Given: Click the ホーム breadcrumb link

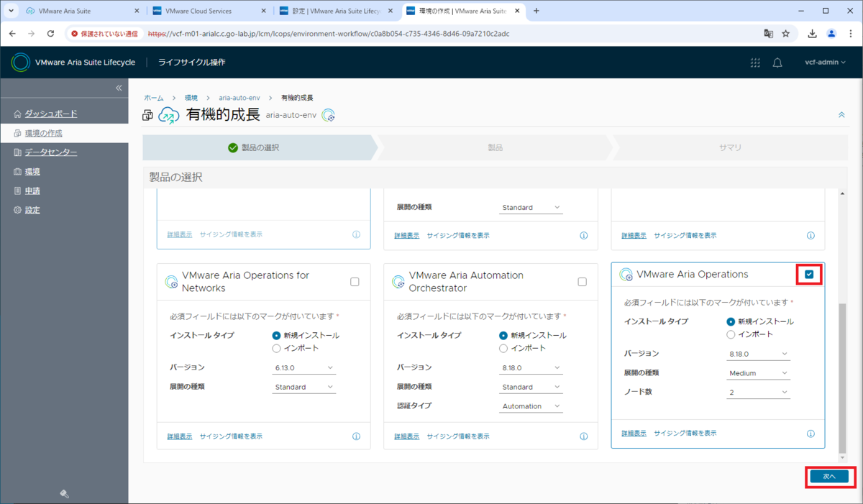Looking at the screenshot, I should pyautogui.click(x=154, y=97).
